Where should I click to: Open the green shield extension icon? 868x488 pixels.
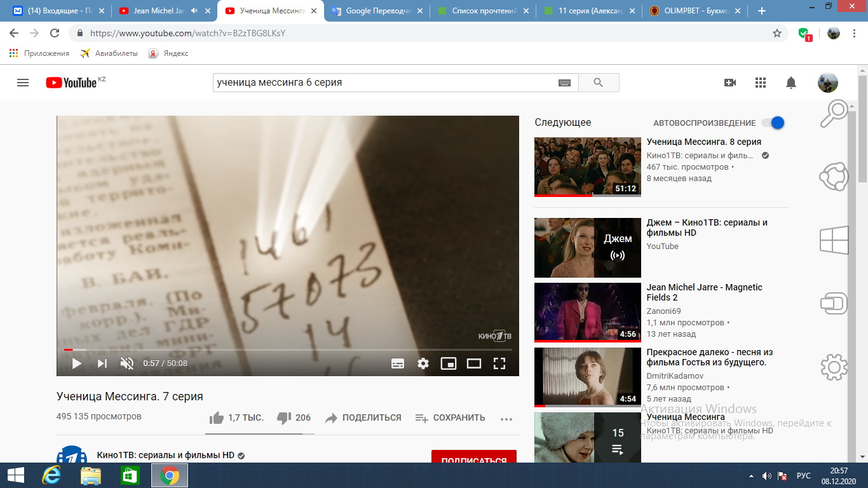point(804,34)
